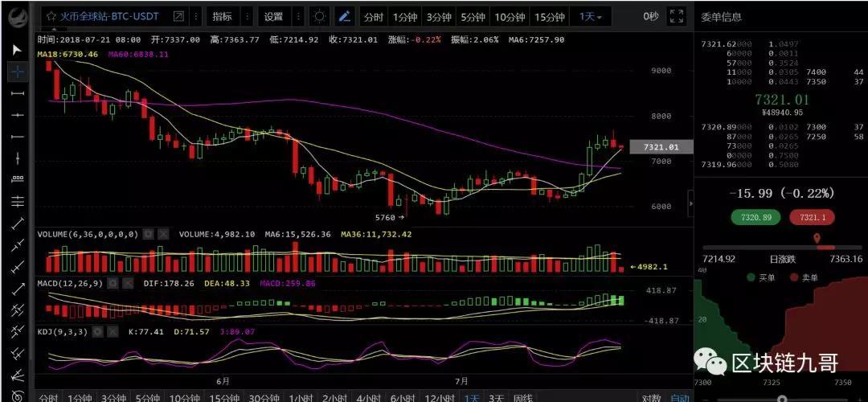Toggle 自动 auto scale
This screenshot has height=402, width=868.
click(680, 397)
